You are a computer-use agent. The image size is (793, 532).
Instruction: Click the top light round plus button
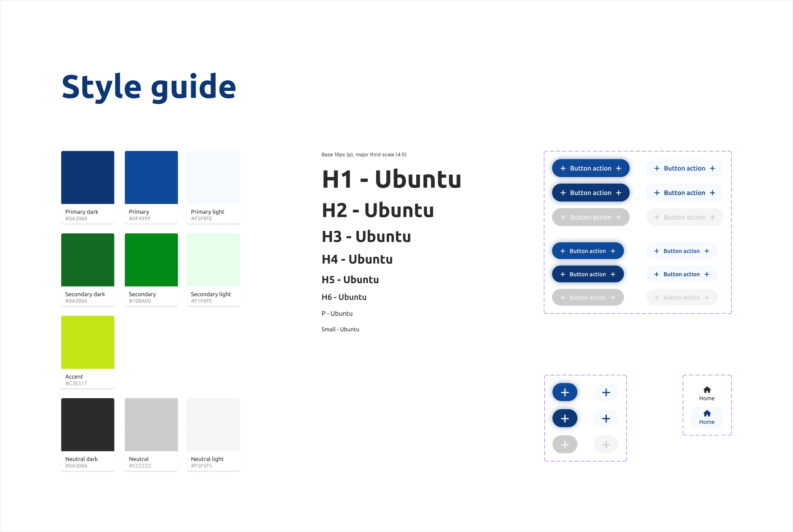[606, 392]
